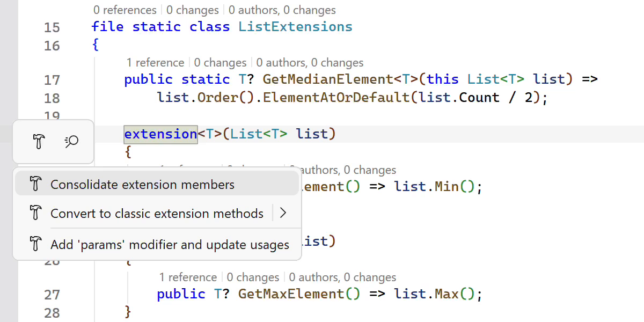This screenshot has width=644, height=322.
Task: Choose Convert to classic extension methods
Action: pos(157,214)
